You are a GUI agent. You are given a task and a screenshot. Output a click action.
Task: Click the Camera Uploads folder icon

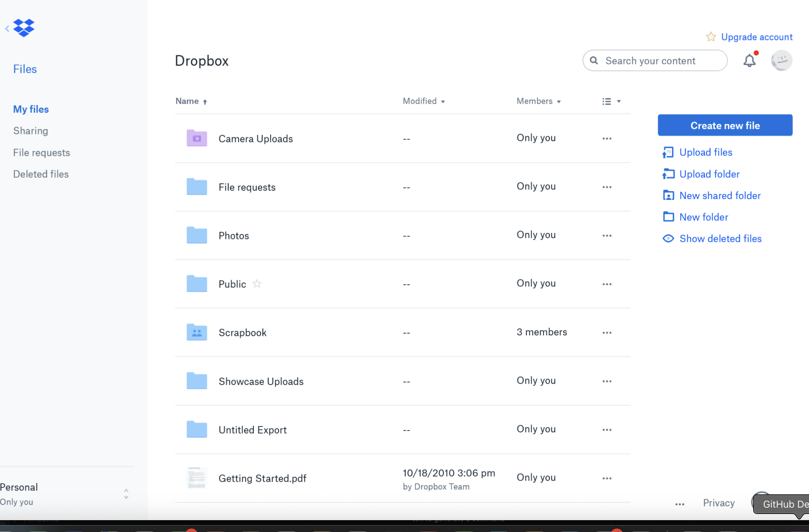(197, 138)
